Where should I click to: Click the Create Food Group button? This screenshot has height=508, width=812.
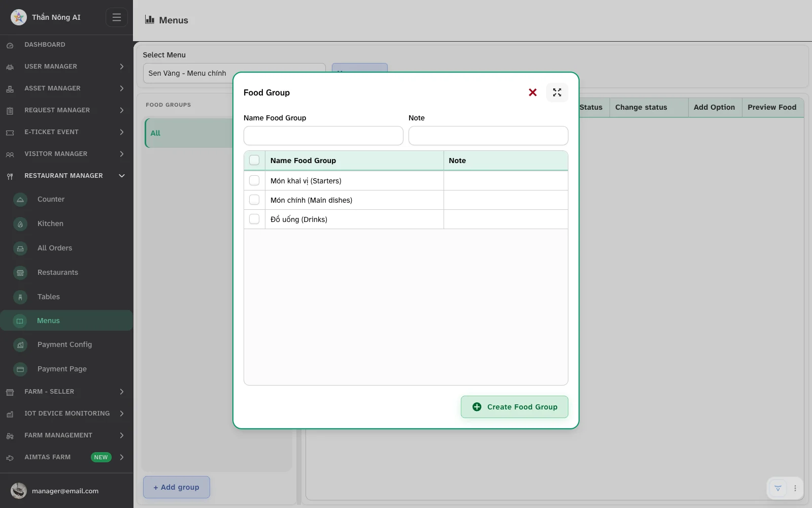[515, 407]
